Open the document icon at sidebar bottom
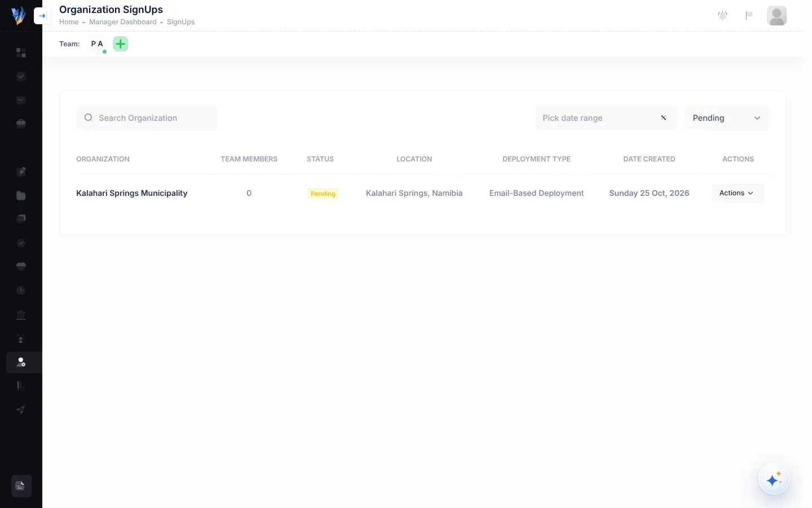 coord(21,486)
